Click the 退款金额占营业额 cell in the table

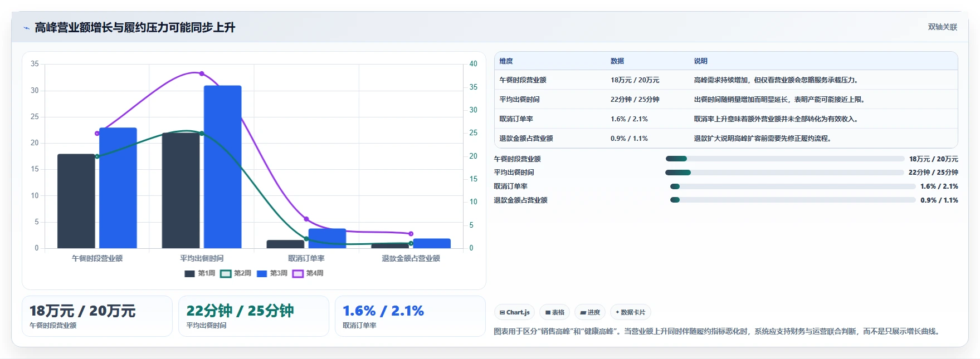coord(526,139)
